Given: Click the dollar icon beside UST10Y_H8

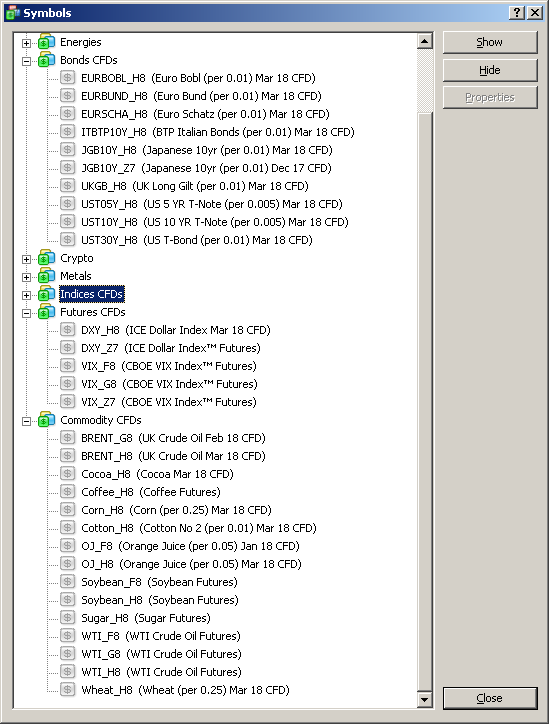Looking at the screenshot, I should click(x=67, y=222).
